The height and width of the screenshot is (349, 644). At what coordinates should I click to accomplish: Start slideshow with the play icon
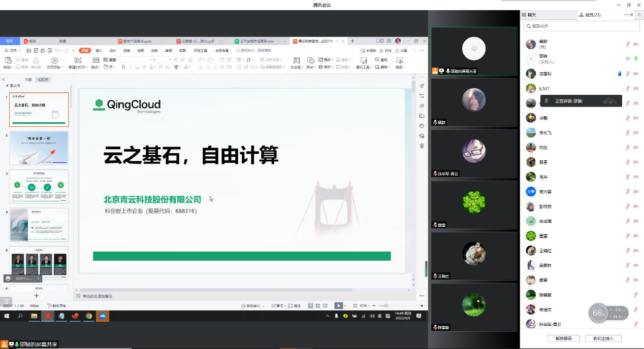(x=338, y=306)
